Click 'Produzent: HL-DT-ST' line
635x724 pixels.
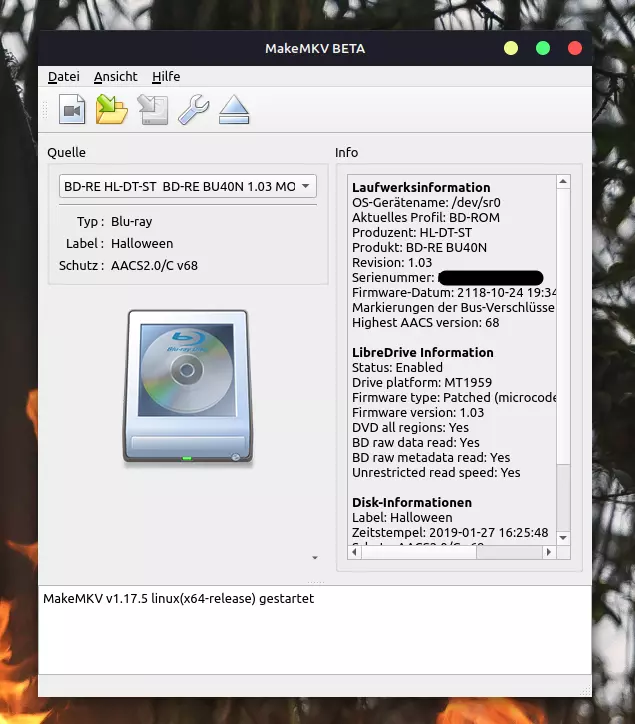coord(412,233)
